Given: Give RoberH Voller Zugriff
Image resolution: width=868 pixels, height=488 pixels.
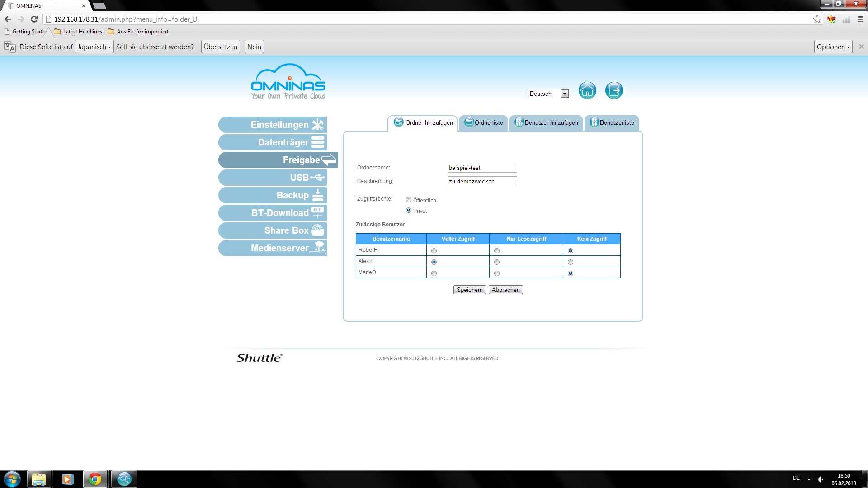Looking at the screenshot, I should tap(434, 251).
